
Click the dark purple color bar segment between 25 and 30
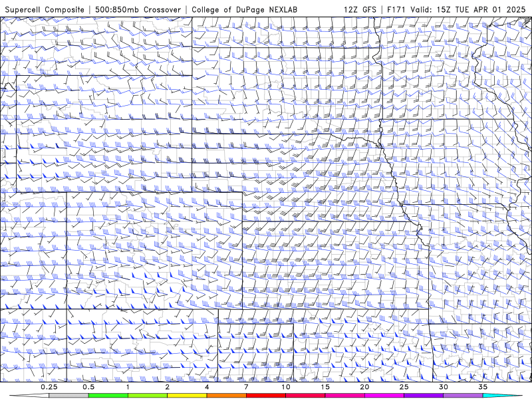[x=424, y=396]
